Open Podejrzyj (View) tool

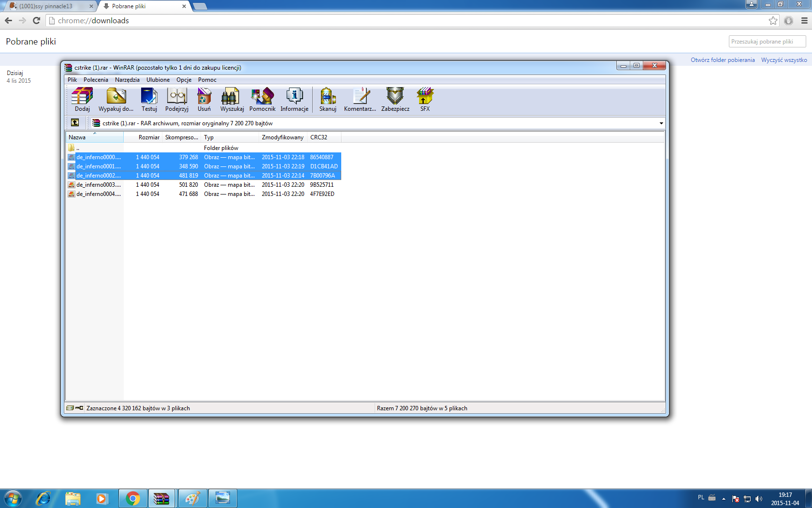tap(177, 100)
